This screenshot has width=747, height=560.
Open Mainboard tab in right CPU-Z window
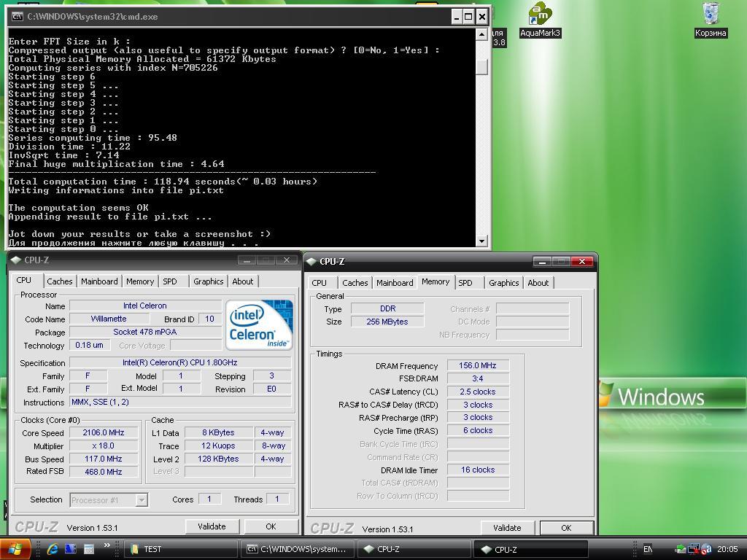395,283
